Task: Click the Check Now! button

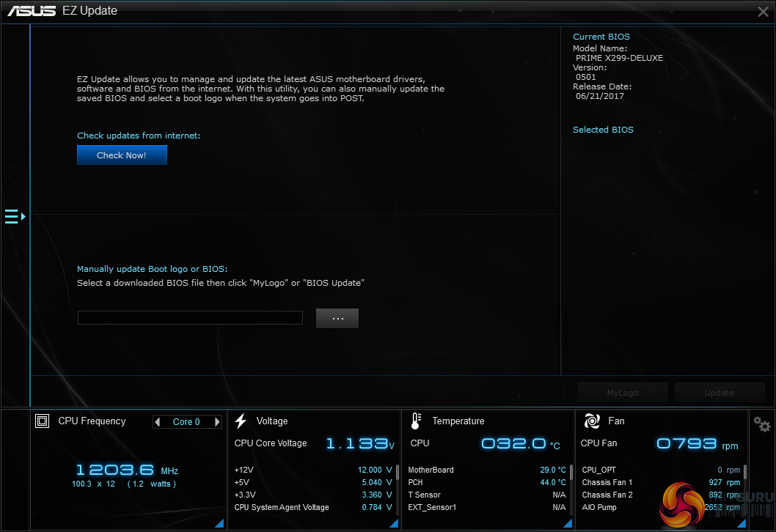Action: coord(122,155)
